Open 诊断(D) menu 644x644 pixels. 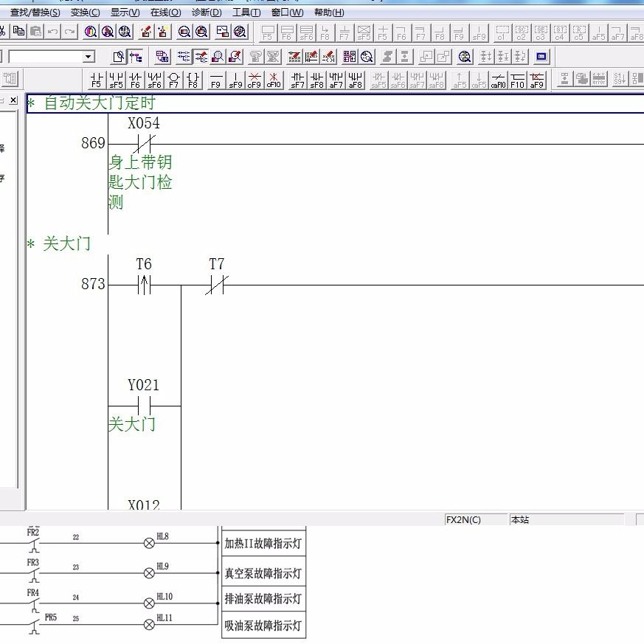207,13
